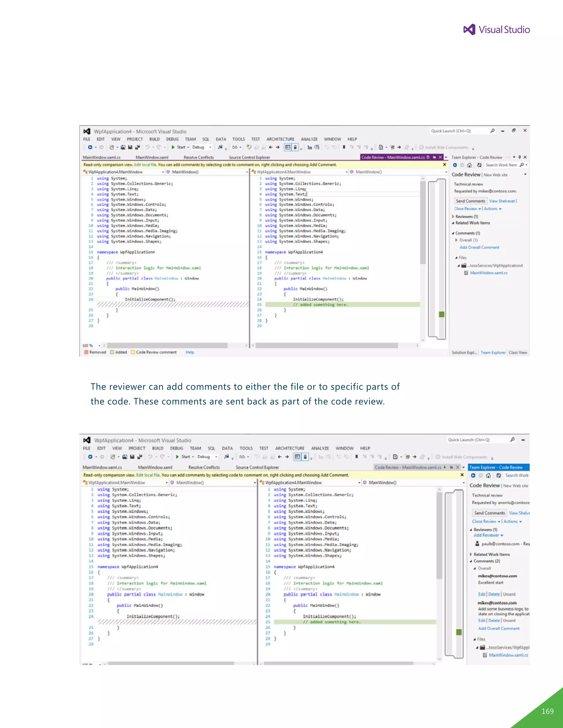563x728 pixels.
Task: Click vertical scrollbar of right code pane, upper screenshot
Action: [423, 259]
